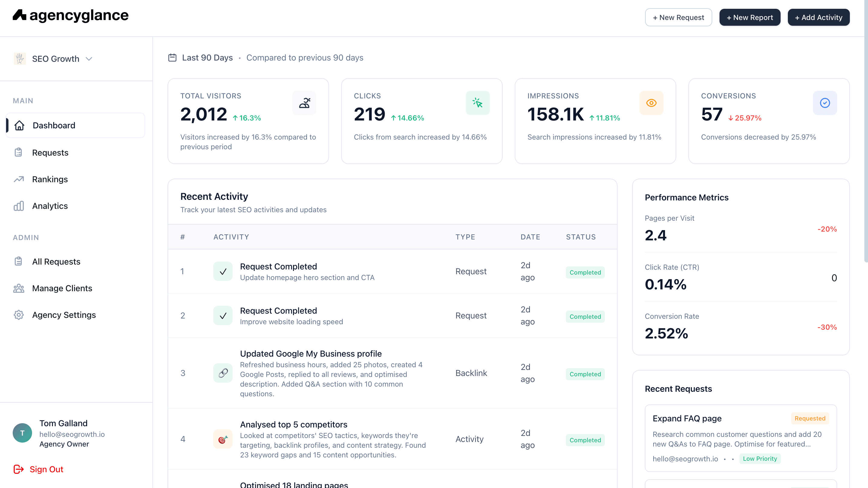Click the 57 conversions value

pos(712,114)
